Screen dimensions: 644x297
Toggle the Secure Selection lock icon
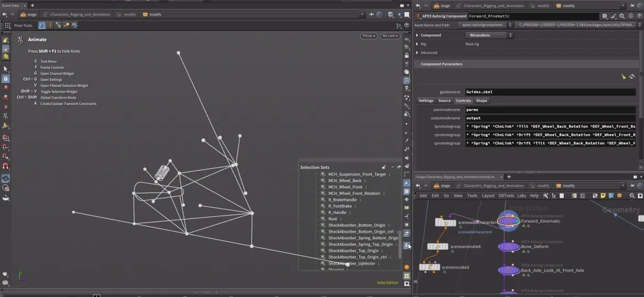pos(6,78)
